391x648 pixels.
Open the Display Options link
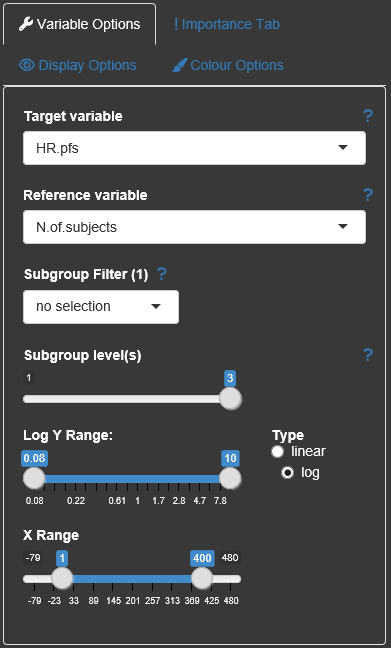click(x=78, y=65)
